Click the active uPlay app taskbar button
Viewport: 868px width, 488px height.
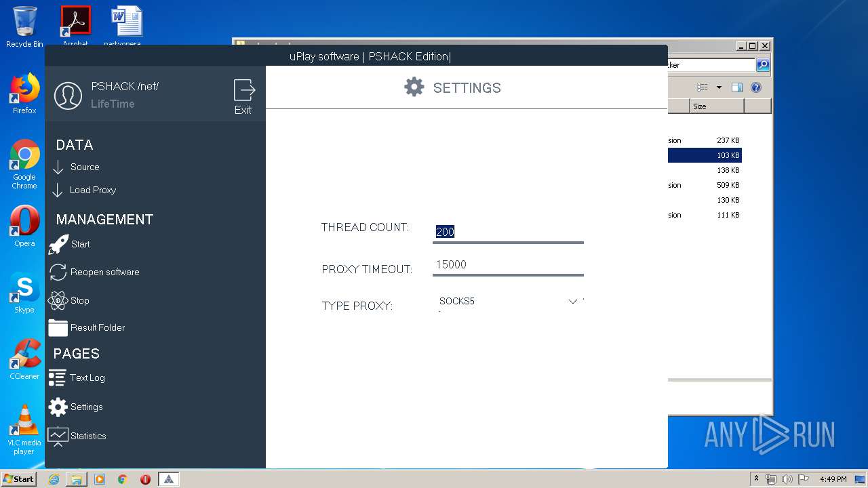pos(169,479)
